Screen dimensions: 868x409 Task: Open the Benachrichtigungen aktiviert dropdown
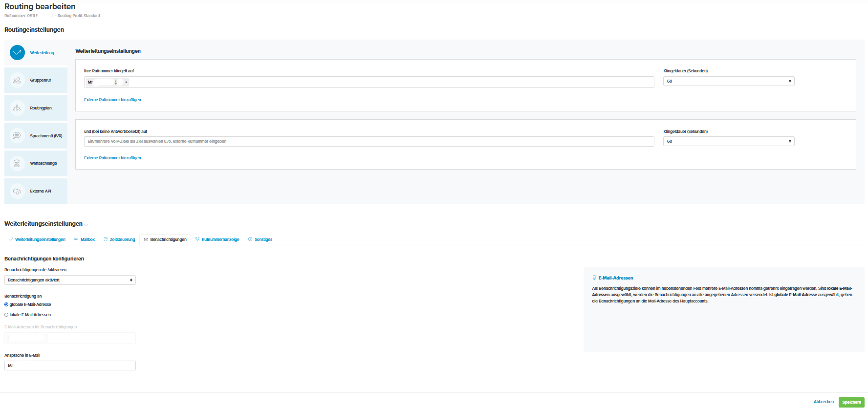pyautogui.click(x=70, y=280)
